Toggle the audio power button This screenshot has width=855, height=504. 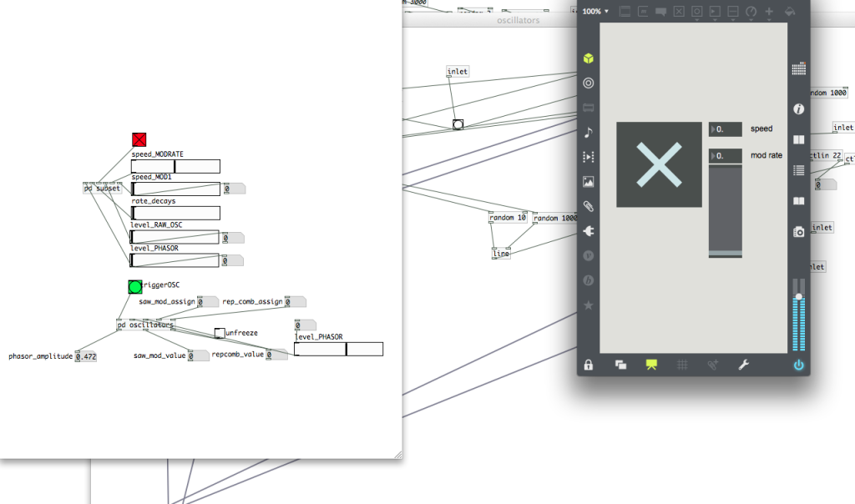(x=798, y=365)
